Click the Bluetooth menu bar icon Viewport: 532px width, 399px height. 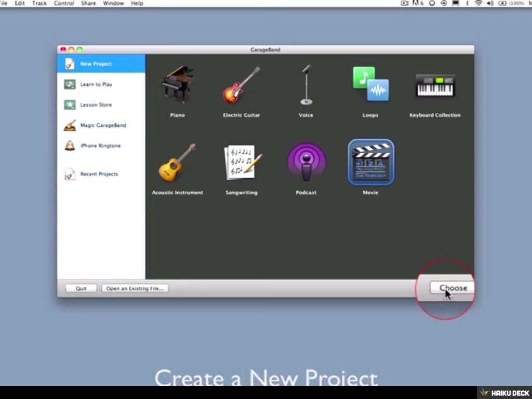(x=467, y=4)
